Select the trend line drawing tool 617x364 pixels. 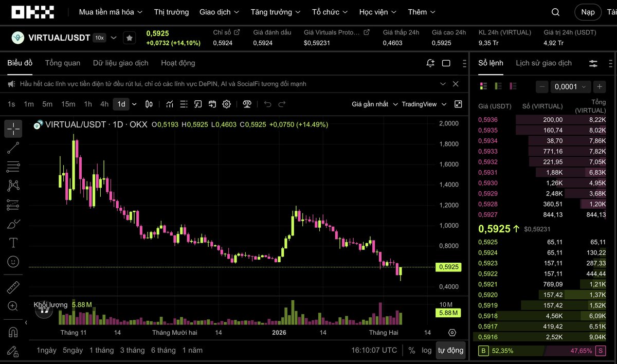(x=13, y=148)
